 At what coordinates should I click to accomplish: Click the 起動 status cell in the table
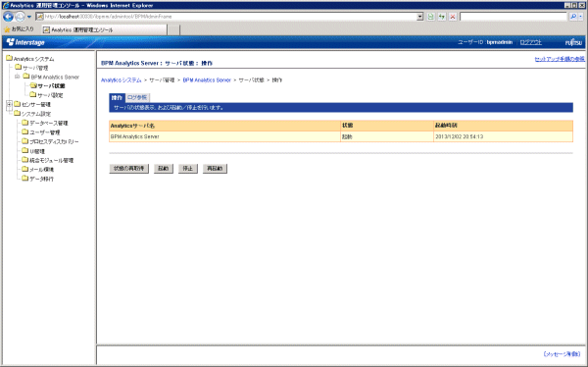(x=387, y=136)
